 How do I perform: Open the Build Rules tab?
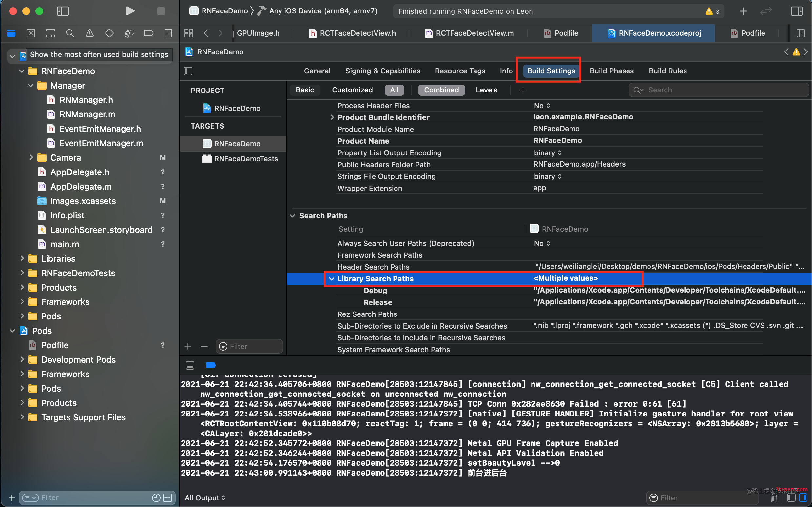coord(667,71)
